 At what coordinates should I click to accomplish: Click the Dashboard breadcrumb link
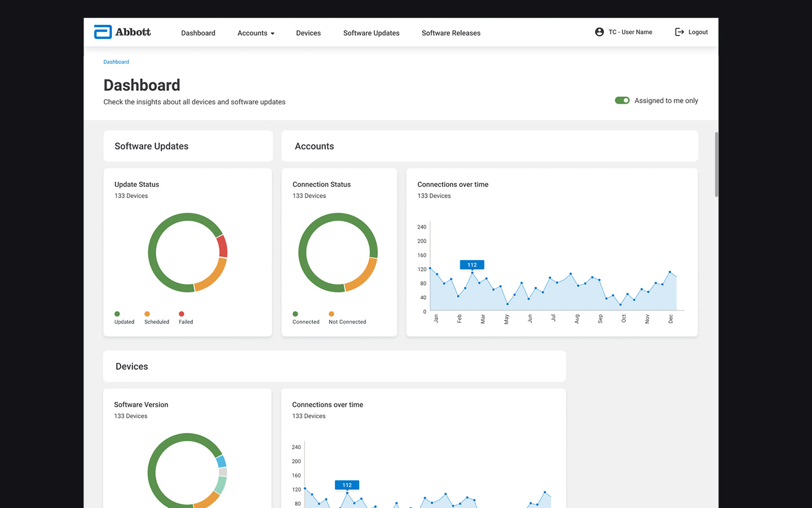click(x=116, y=62)
